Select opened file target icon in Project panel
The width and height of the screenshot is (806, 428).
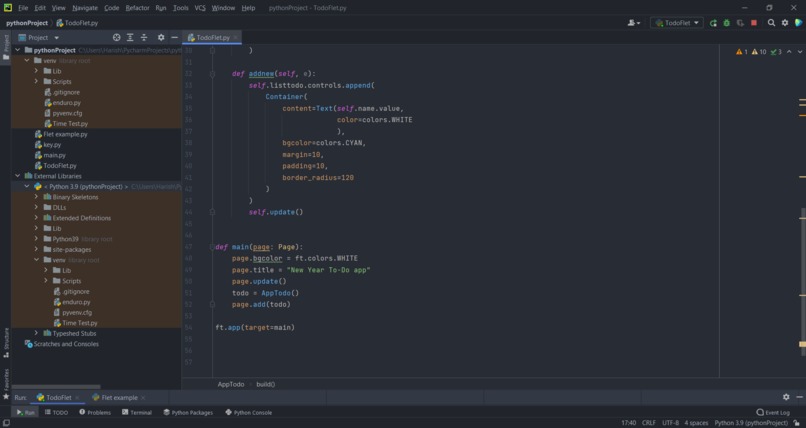pos(117,38)
